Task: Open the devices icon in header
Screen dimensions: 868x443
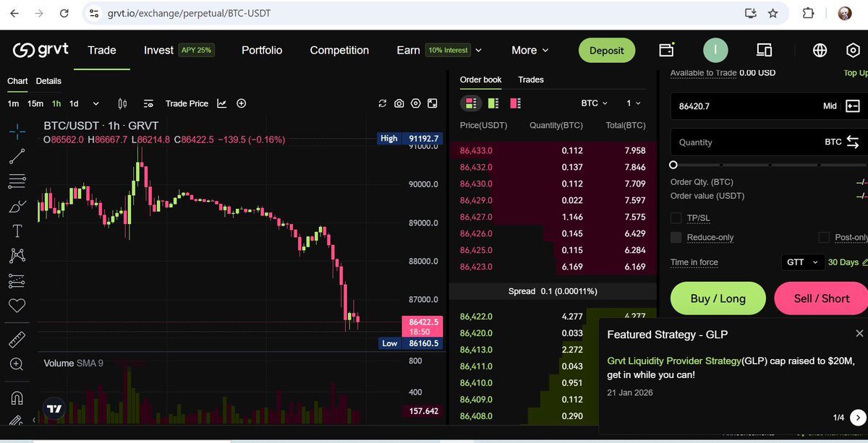Action: (765, 50)
